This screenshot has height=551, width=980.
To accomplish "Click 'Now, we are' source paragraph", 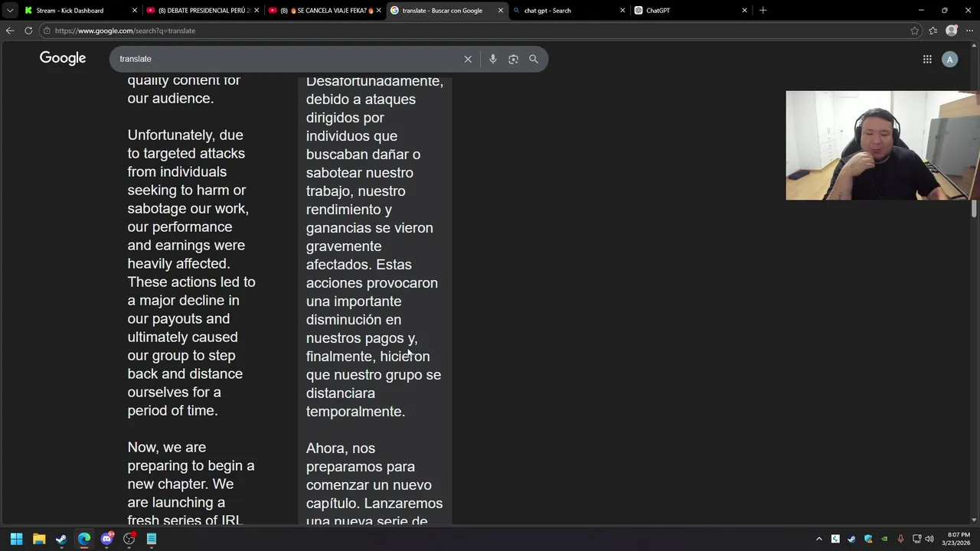I will (167, 447).
